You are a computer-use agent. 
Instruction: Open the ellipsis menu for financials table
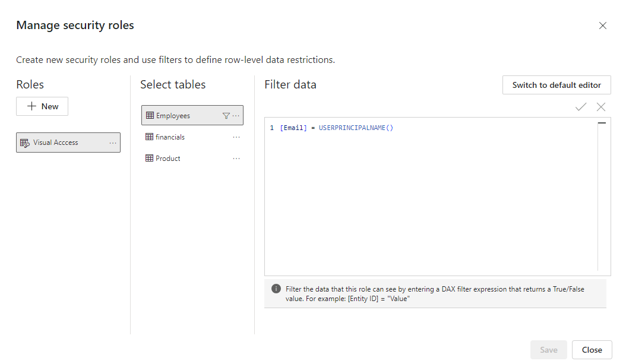tap(236, 137)
